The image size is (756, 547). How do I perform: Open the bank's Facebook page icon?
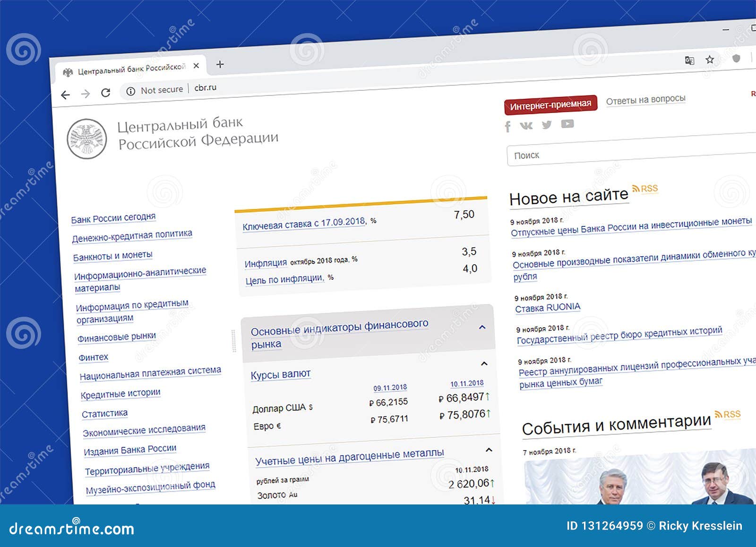click(508, 126)
